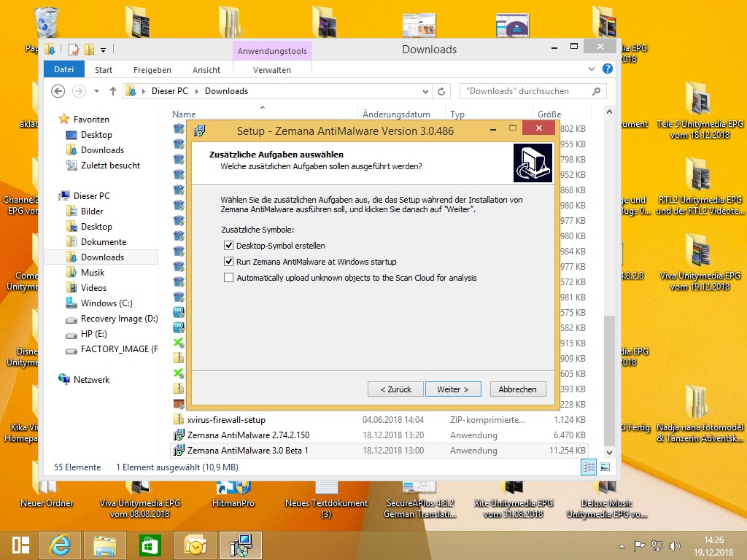747x560 pixels.
Task: Click the Explorer vertical scrollbar thumb
Action: (609, 381)
